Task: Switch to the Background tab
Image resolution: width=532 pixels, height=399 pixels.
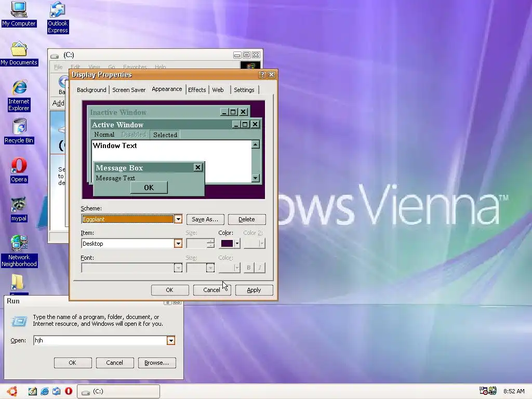Action: coord(91,90)
